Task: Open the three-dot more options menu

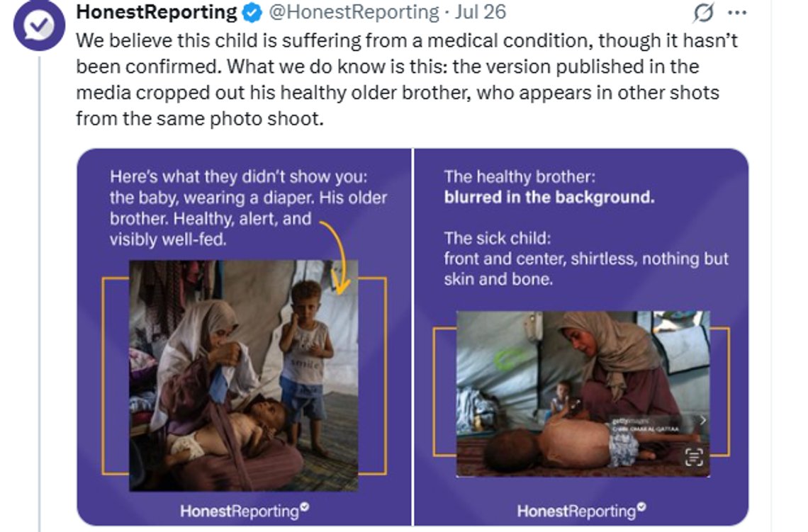Action: click(x=737, y=13)
